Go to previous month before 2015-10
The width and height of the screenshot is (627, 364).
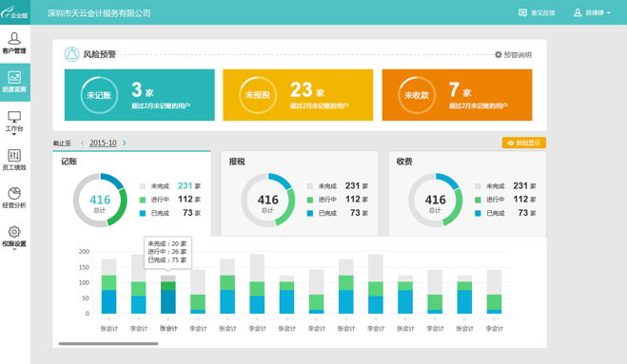click(x=83, y=144)
